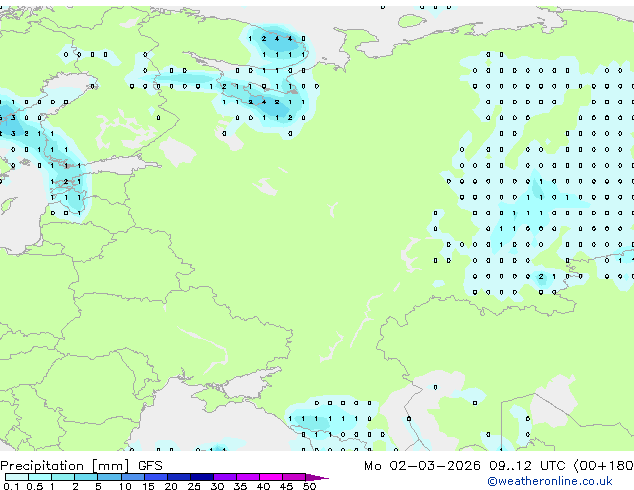The image size is (634, 490).
Task: Click the 40–45 mm bright magenta legend swatch
Action: [271, 477]
